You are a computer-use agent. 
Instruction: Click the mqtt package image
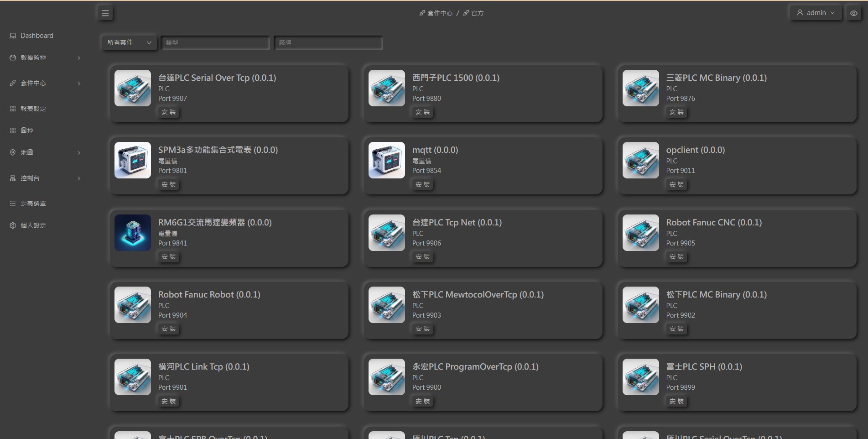click(x=387, y=160)
